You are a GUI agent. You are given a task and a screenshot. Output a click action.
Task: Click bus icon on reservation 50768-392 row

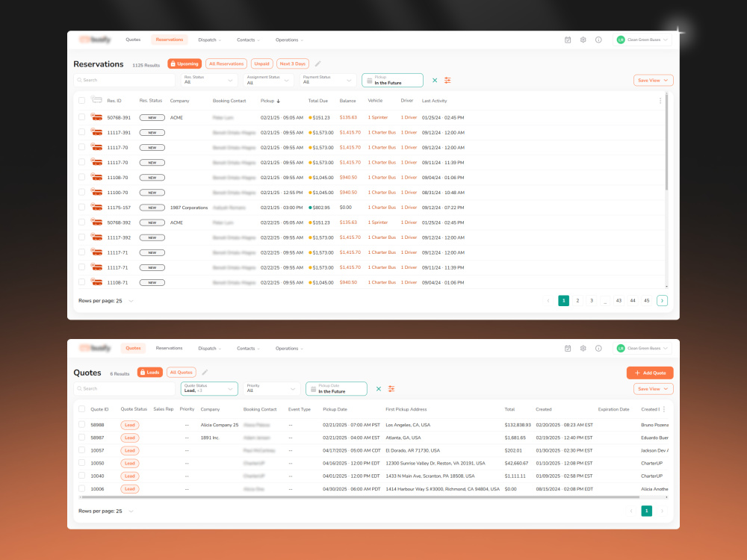[x=96, y=222]
